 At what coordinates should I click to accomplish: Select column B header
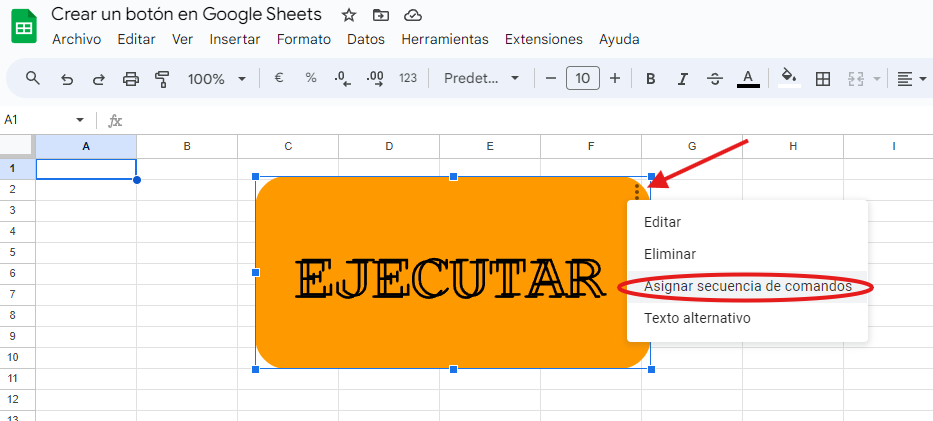(x=187, y=146)
